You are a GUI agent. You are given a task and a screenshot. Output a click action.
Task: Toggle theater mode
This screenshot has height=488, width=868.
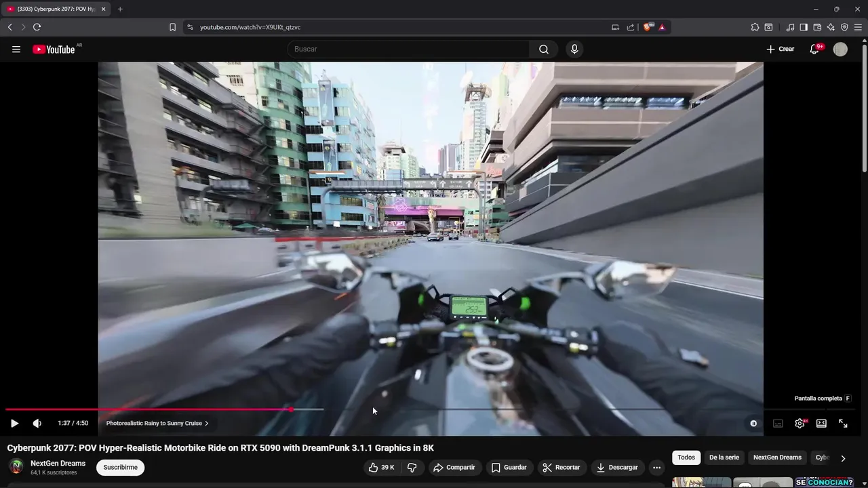821,423
